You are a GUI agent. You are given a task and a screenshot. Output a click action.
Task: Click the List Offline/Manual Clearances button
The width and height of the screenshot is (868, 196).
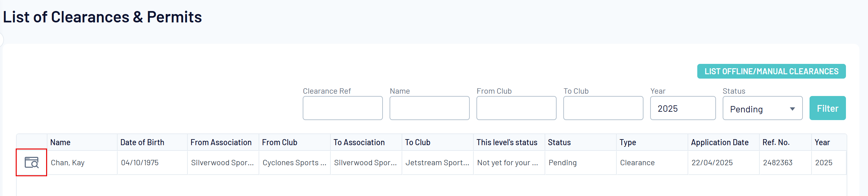[771, 71]
